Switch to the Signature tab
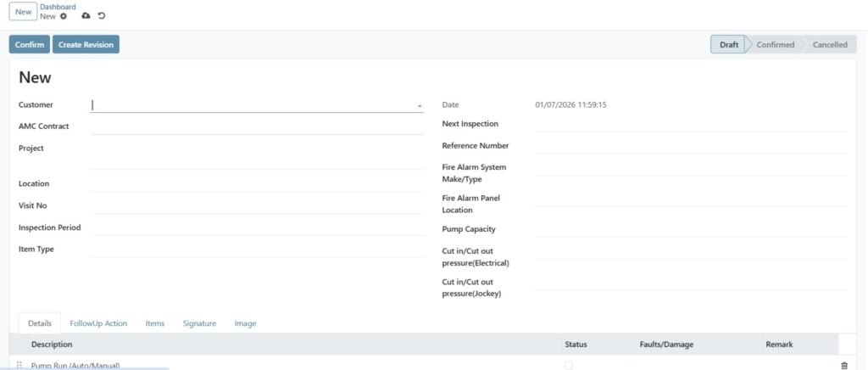This screenshot has width=868, height=370. pyautogui.click(x=199, y=323)
